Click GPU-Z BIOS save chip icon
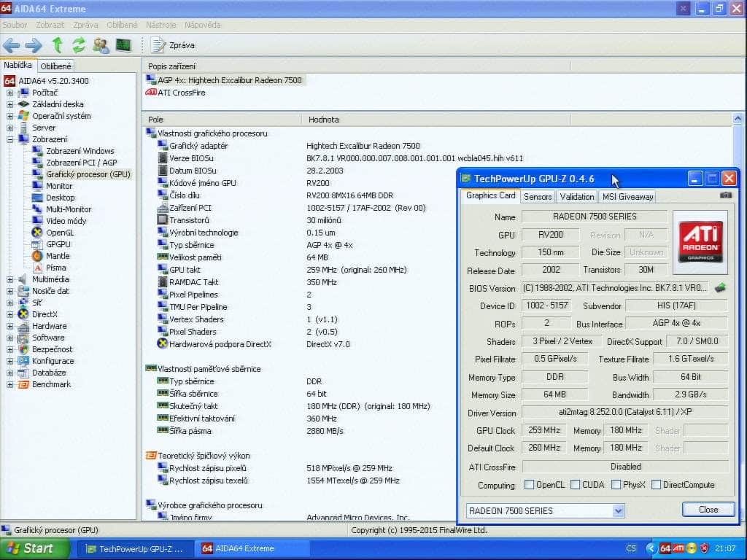The width and height of the screenshot is (747, 560). 720,287
